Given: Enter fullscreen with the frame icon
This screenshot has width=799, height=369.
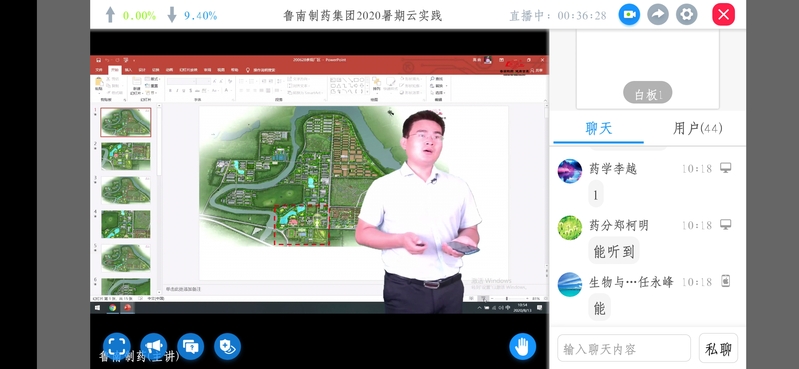Looking at the screenshot, I should coord(117,347).
